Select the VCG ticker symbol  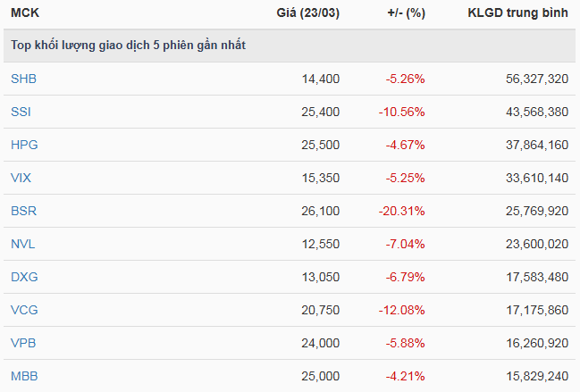[x=24, y=310]
